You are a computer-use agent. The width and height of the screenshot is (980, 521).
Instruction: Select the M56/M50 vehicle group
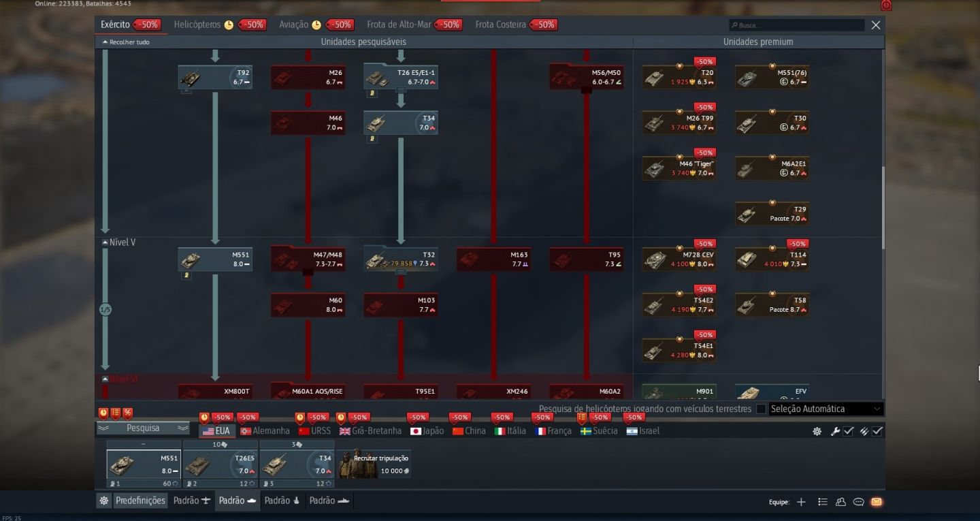click(587, 77)
